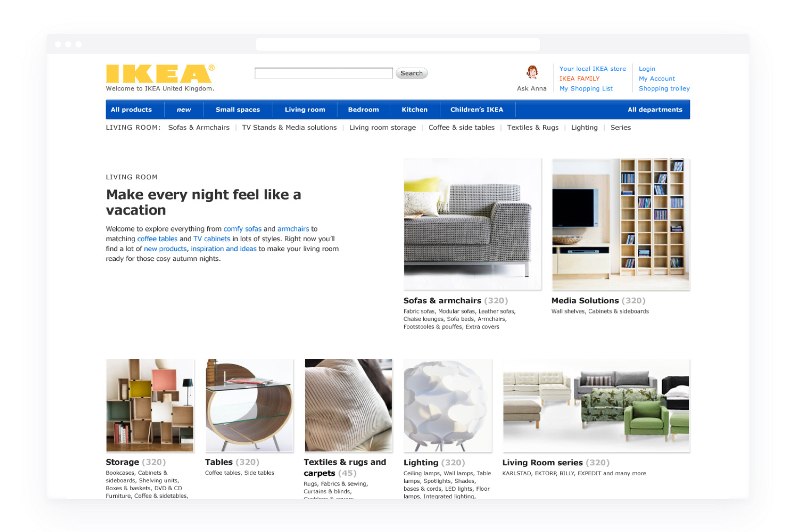Click the new products link
The height and width of the screenshot is (532, 796).
coord(165,249)
